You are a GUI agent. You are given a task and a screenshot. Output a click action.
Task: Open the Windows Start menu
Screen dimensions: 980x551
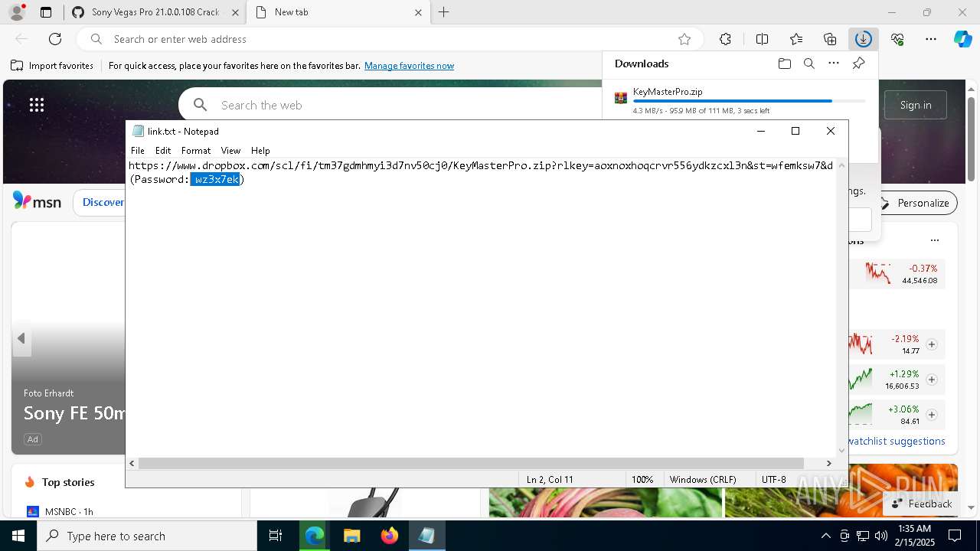(18, 536)
